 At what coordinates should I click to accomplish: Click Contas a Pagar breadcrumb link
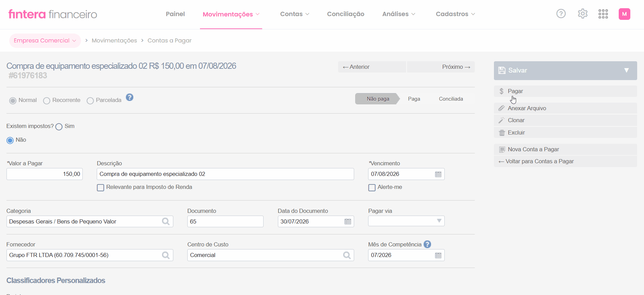[170, 40]
